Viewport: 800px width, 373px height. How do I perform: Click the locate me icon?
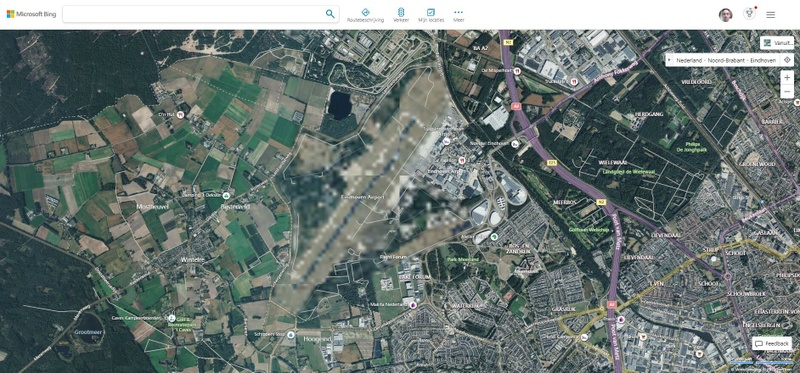[787, 60]
